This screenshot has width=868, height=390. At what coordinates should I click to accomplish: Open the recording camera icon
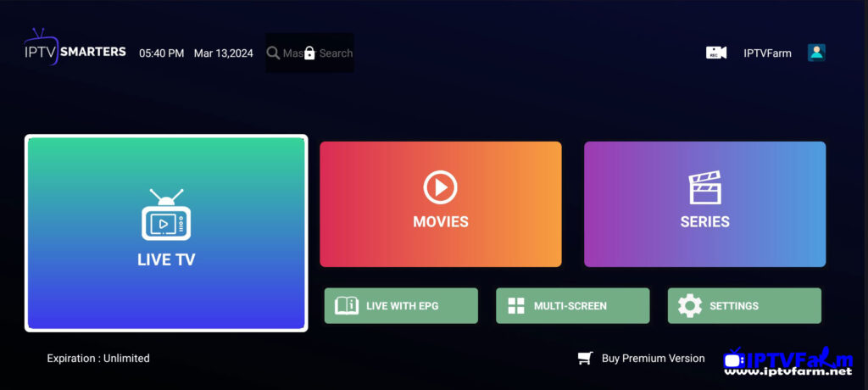point(715,53)
